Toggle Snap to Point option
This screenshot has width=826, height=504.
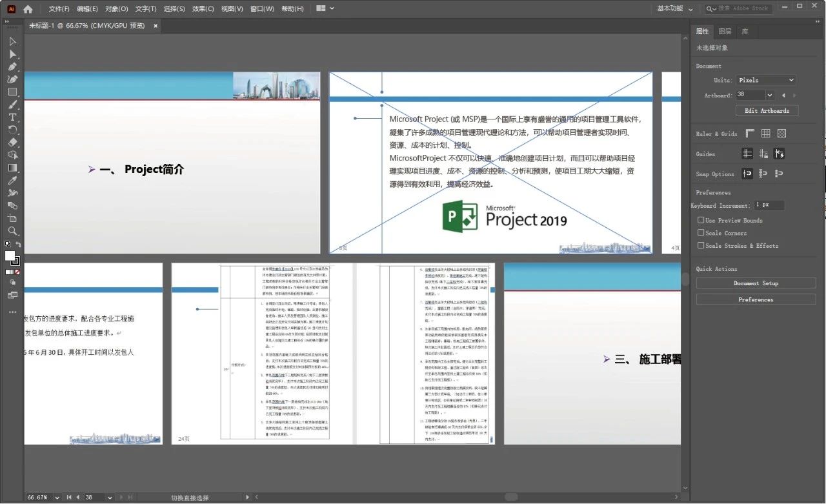(747, 174)
